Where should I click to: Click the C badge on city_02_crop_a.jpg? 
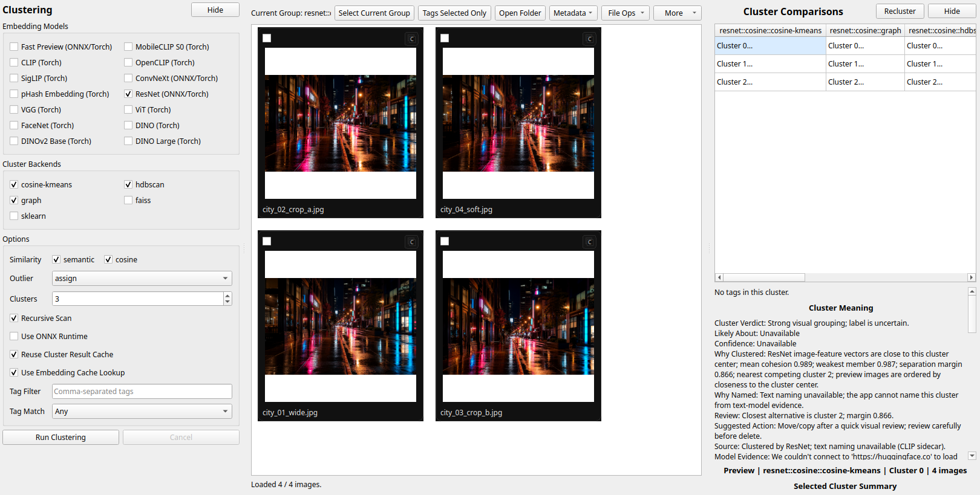click(412, 39)
